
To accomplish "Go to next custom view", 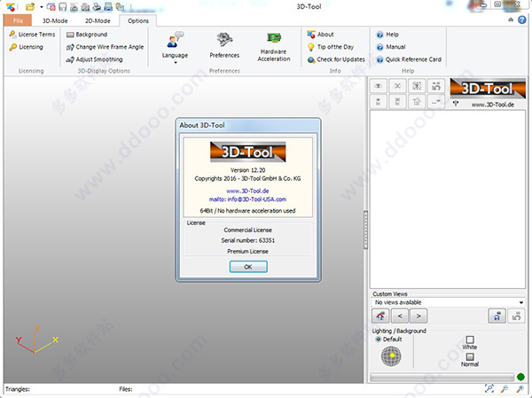I will (x=419, y=316).
